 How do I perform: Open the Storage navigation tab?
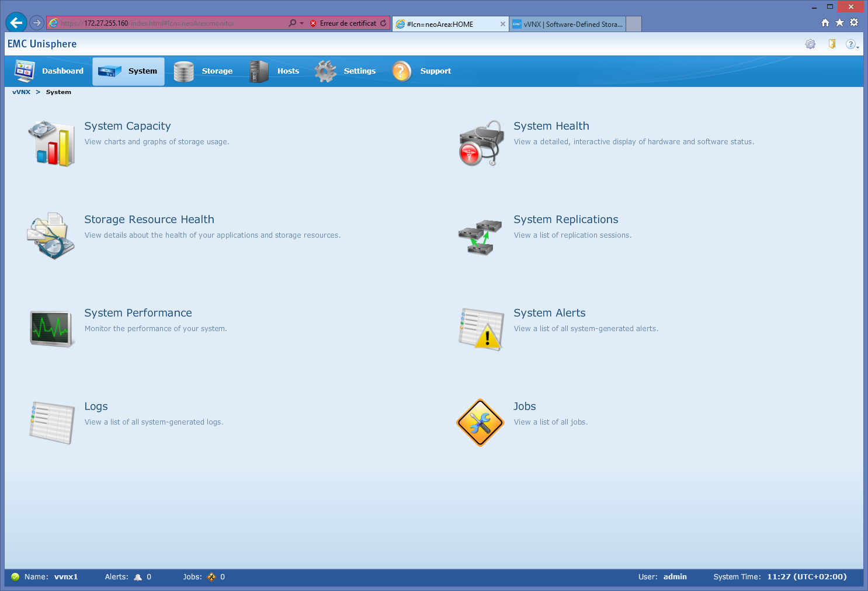204,71
